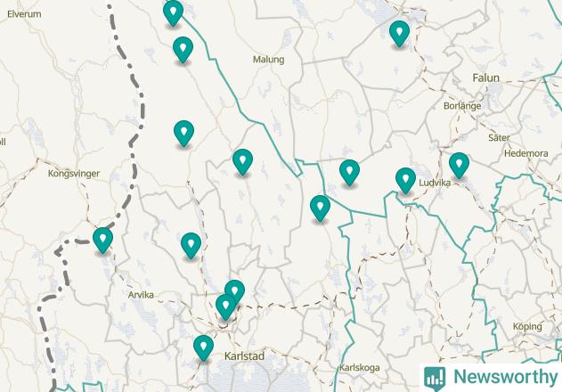This screenshot has width=562, height=392.
Task: Click the marker northeast of Arvika
Action: tap(191, 245)
